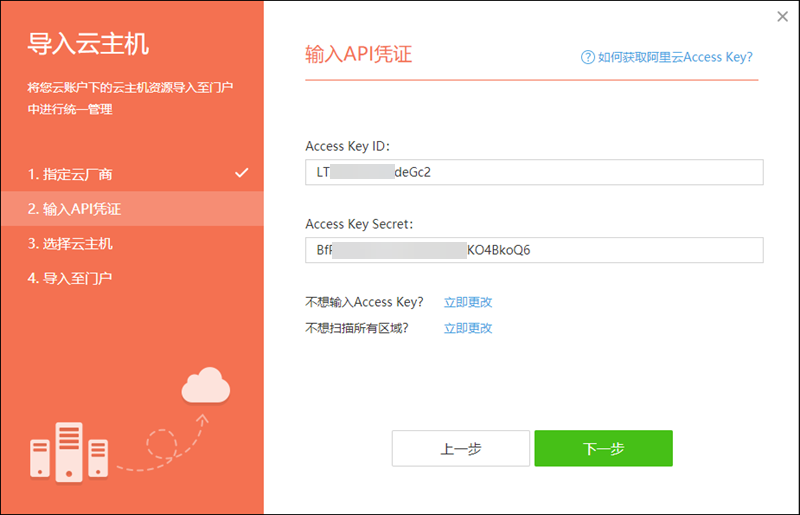Screen dimensions: 800x515
Task: Click the Access Key ID: label
Action: pos(347,146)
